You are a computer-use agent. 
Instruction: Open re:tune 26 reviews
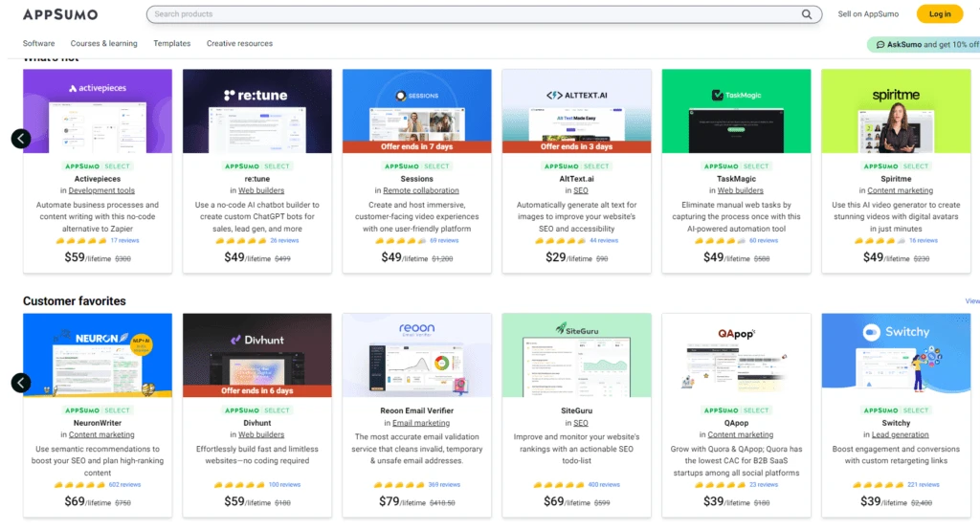(284, 240)
